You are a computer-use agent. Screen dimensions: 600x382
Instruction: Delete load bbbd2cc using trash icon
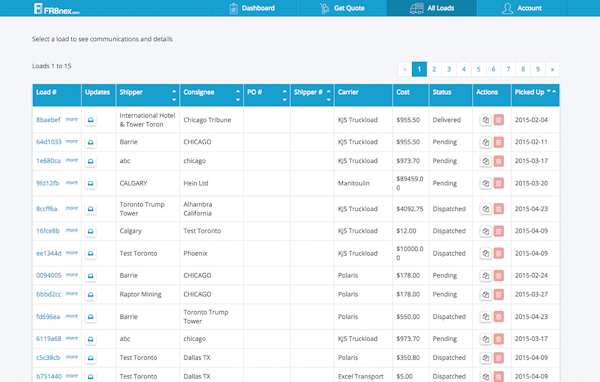(x=498, y=294)
